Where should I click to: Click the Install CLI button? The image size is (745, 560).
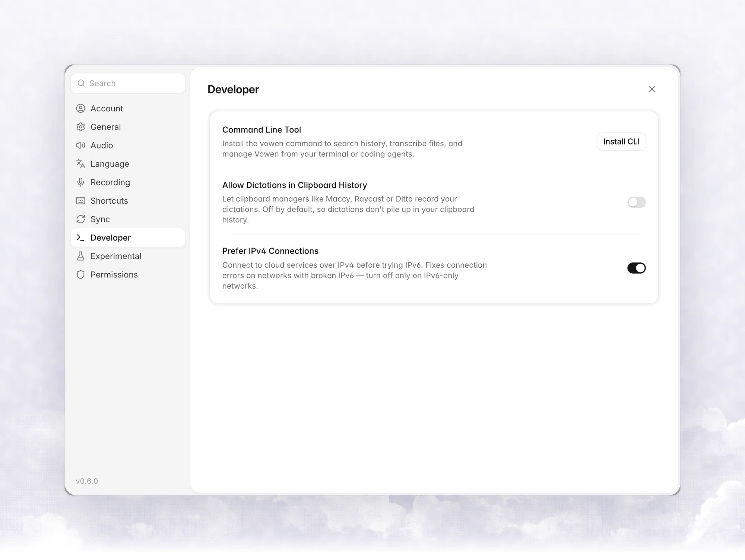click(621, 141)
